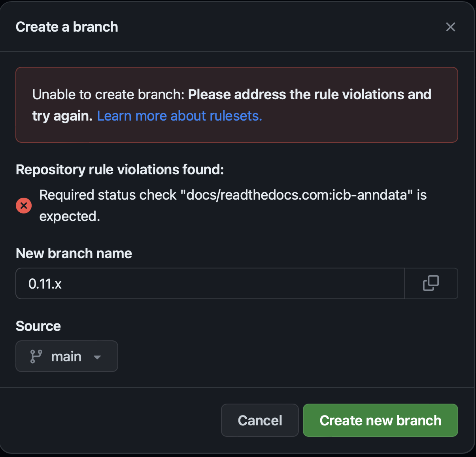Click the caret arrow on the main selector
Screen dimensions: 476x457
coord(97,356)
